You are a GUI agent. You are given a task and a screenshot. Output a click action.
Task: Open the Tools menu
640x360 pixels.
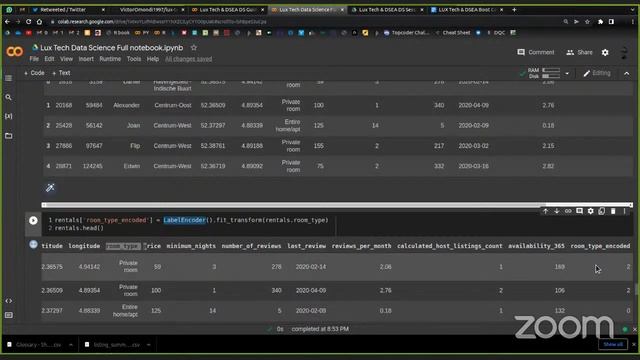coord(133,59)
